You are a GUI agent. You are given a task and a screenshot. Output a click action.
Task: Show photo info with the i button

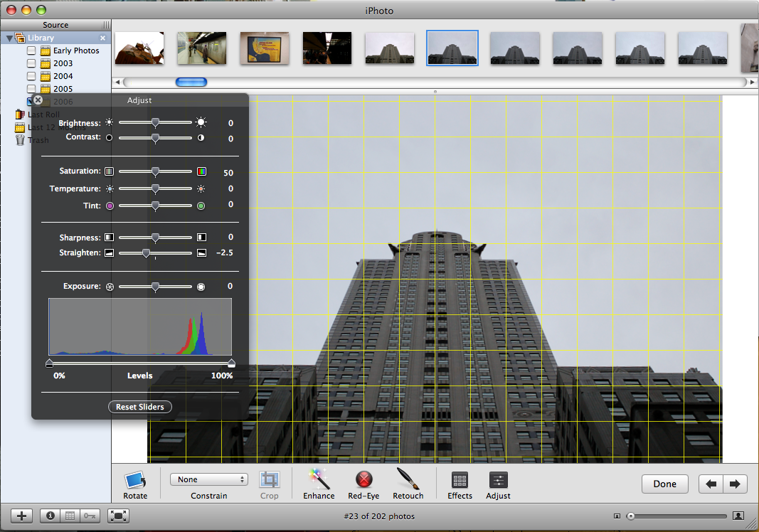click(50, 516)
